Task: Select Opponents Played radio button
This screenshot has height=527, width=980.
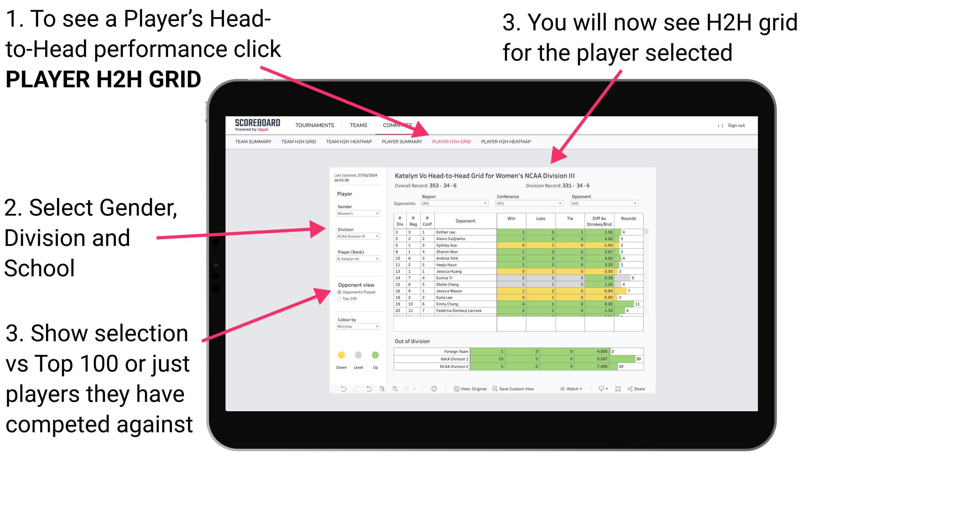Action: click(339, 292)
